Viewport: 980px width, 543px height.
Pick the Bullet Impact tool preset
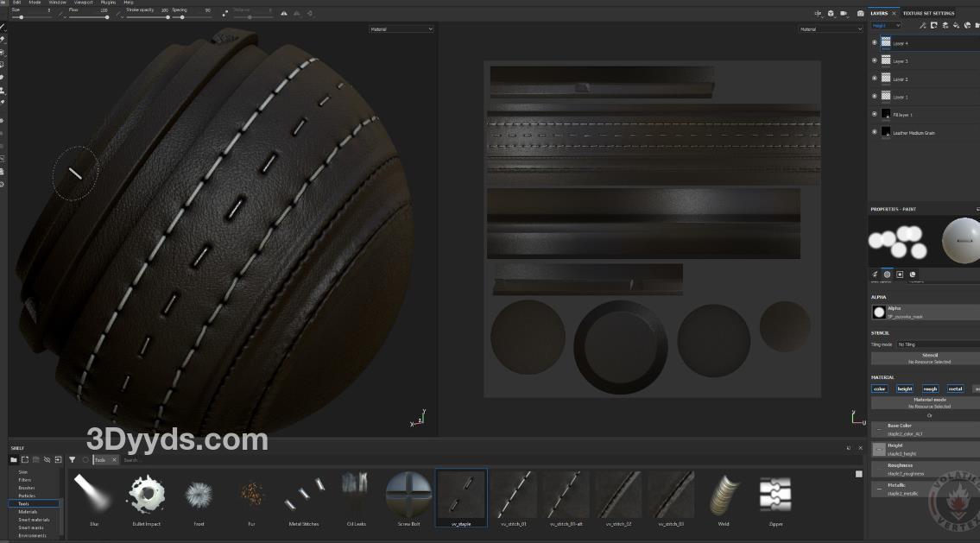(x=146, y=496)
